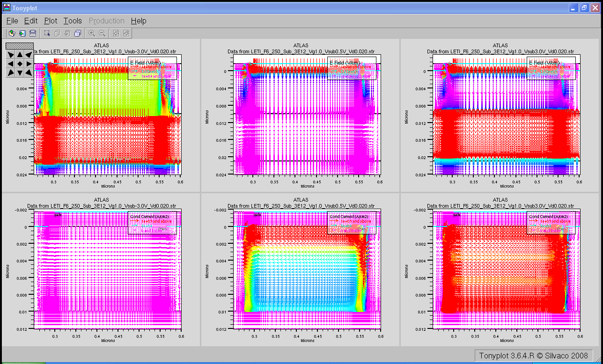Image resolution: width=603 pixels, height=364 pixels.
Task: Open the Help menu
Action: (139, 21)
